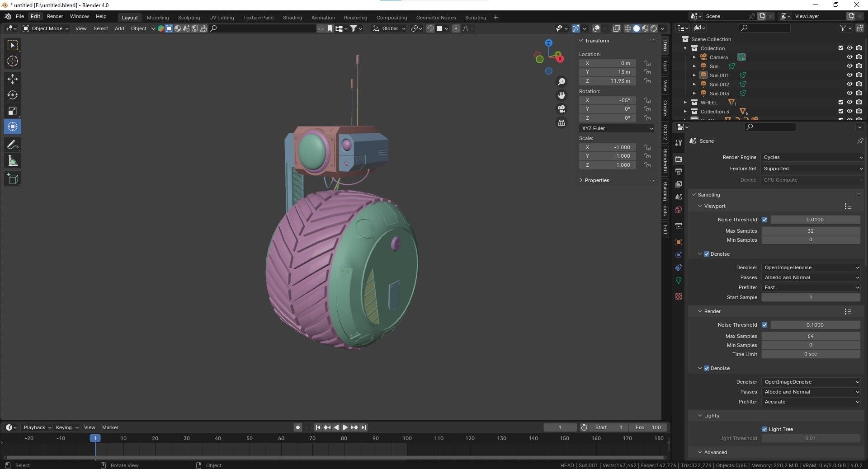Image resolution: width=868 pixels, height=469 pixels.
Task: Open the World properties tab icon
Action: pyautogui.click(x=679, y=210)
